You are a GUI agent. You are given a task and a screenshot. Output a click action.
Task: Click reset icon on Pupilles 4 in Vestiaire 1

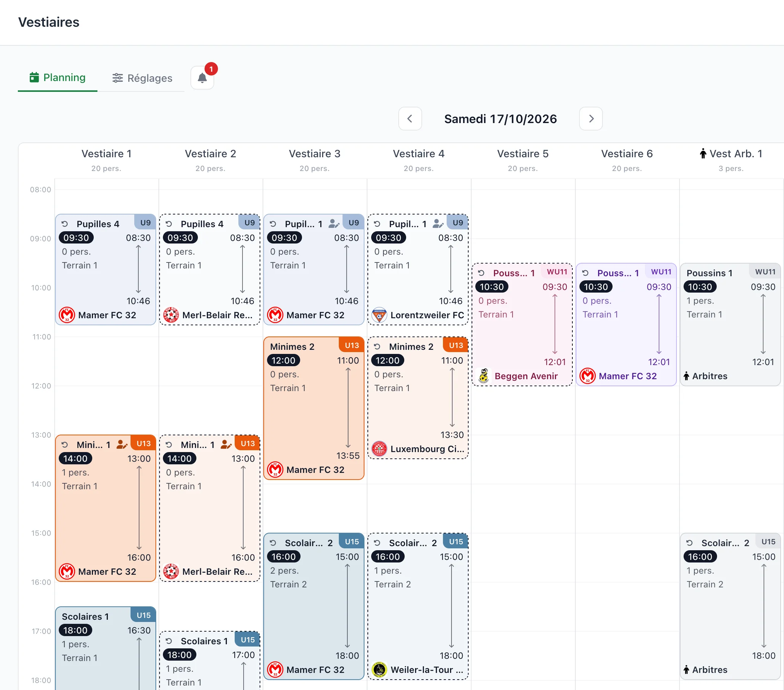point(65,224)
